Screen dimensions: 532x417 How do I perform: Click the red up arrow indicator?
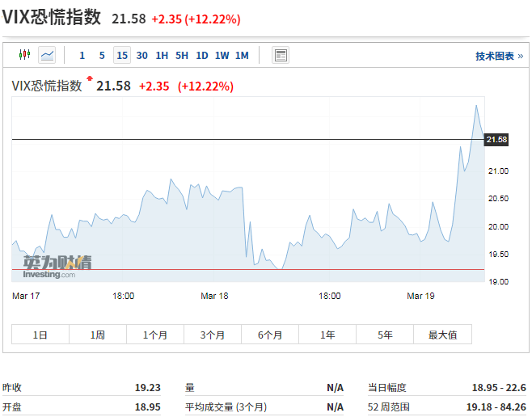coord(90,78)
